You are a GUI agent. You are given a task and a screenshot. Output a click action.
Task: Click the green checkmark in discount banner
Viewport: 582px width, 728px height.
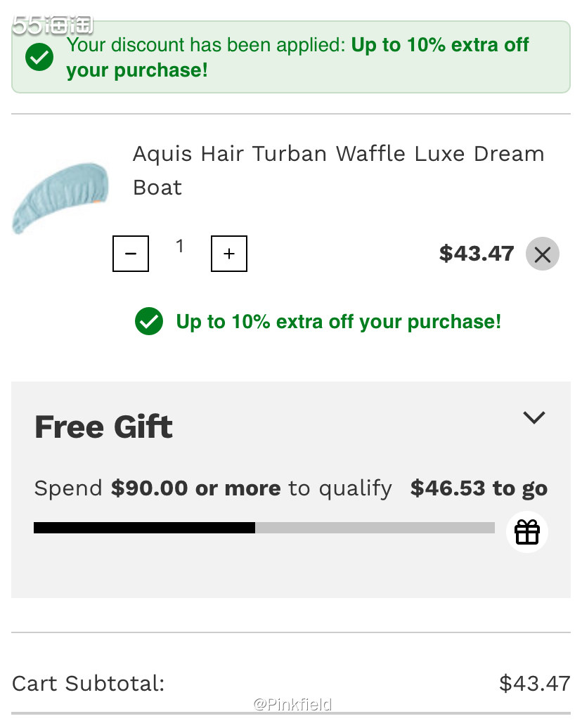coord(39,57)
